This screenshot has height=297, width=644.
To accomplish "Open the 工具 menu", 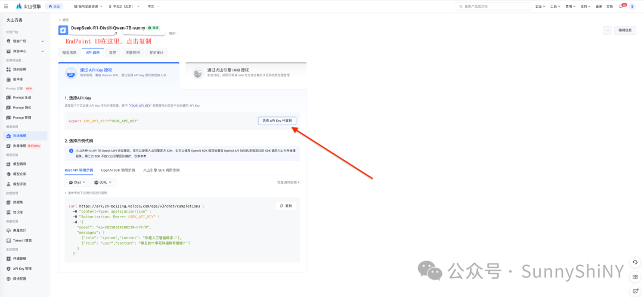I will click(x=555, y=7).
